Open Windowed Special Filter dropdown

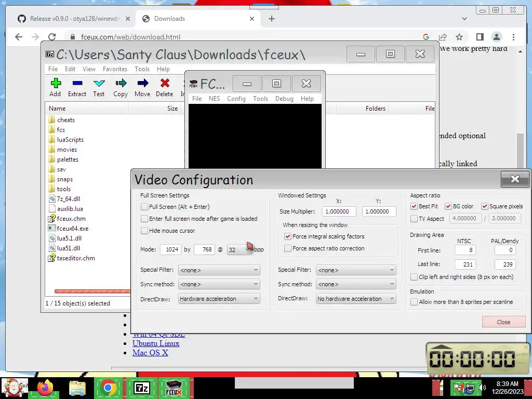click(356, 270)
